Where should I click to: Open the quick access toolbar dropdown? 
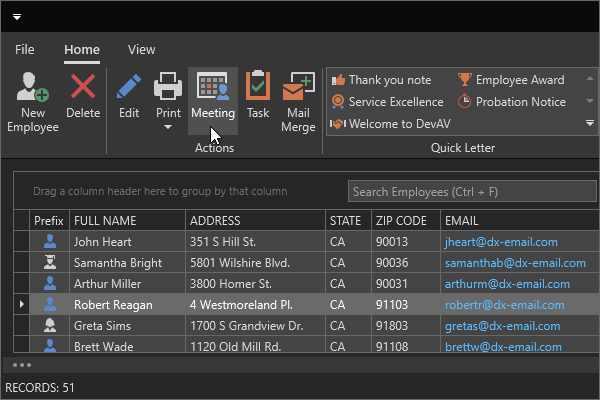coord(18,16)
